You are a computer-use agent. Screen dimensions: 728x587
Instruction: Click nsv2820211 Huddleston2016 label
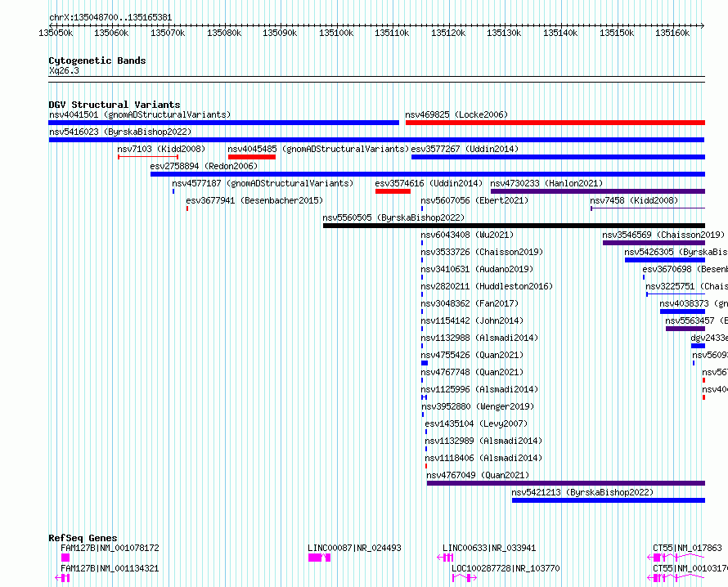tap(487, 286)
